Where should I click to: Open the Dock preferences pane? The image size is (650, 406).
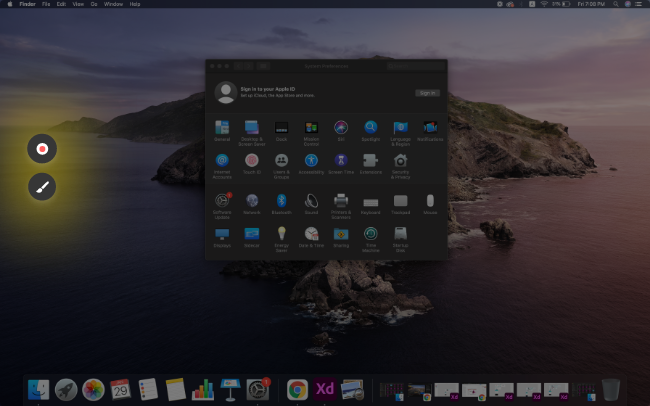(281, 131)
